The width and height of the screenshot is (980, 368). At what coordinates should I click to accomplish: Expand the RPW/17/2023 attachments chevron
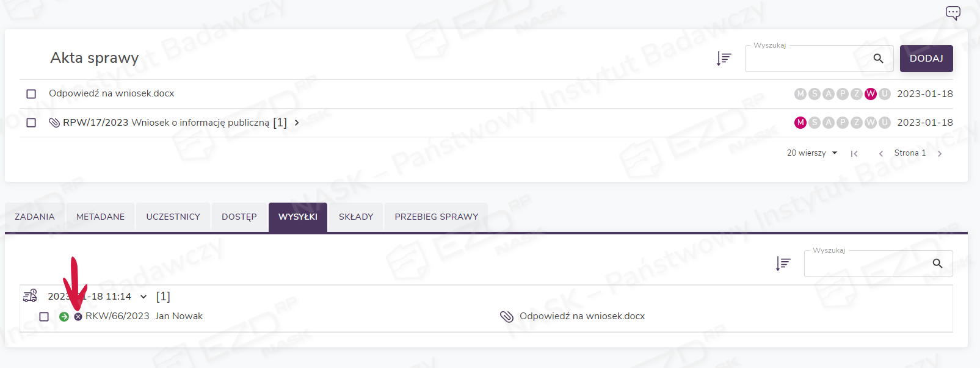point(297,123)
